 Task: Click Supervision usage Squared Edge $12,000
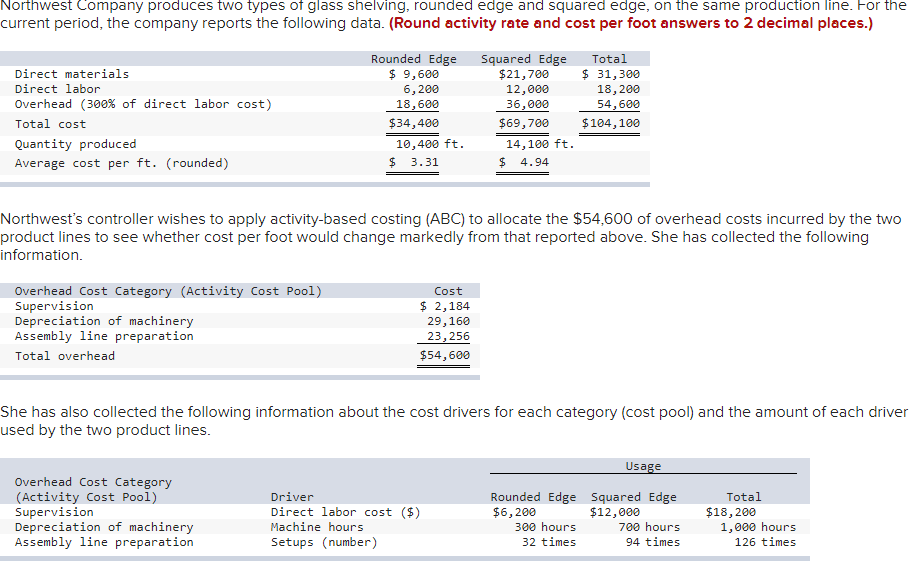[x=615, y=512]
